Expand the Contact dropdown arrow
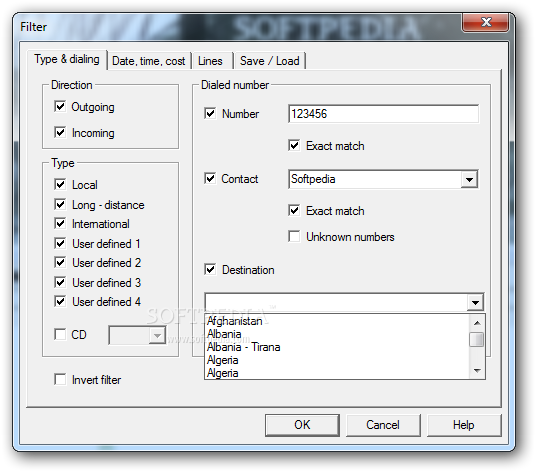 469,179
